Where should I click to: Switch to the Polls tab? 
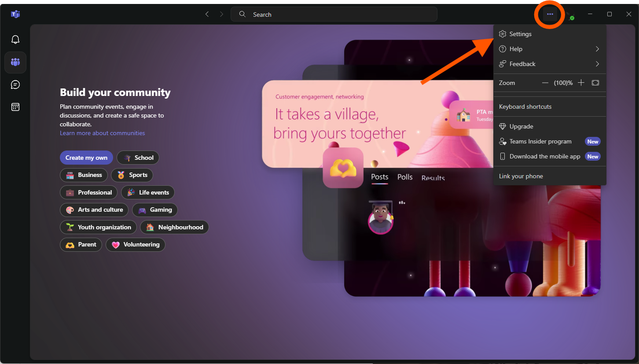(405, 177)
